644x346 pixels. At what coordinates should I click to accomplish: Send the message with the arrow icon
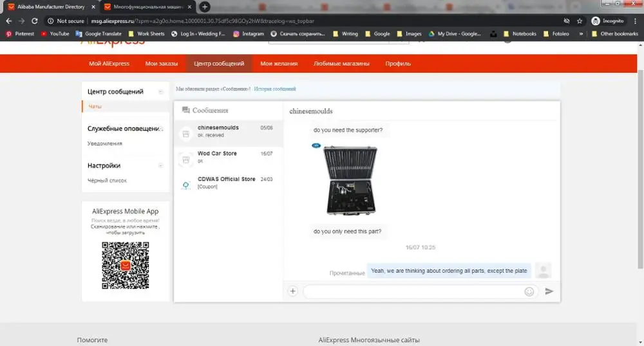coord(549,291)
